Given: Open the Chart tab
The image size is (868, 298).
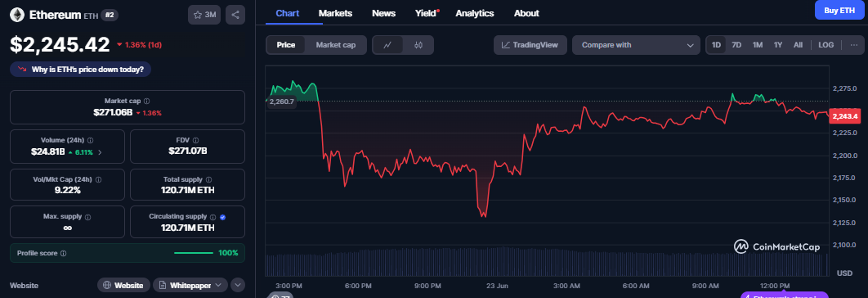Looking at the screenshot, I should pos(288,13).
